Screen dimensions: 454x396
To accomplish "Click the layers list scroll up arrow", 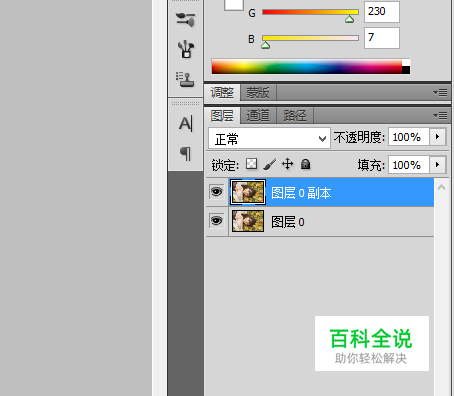I will click(x=441, y=187).
